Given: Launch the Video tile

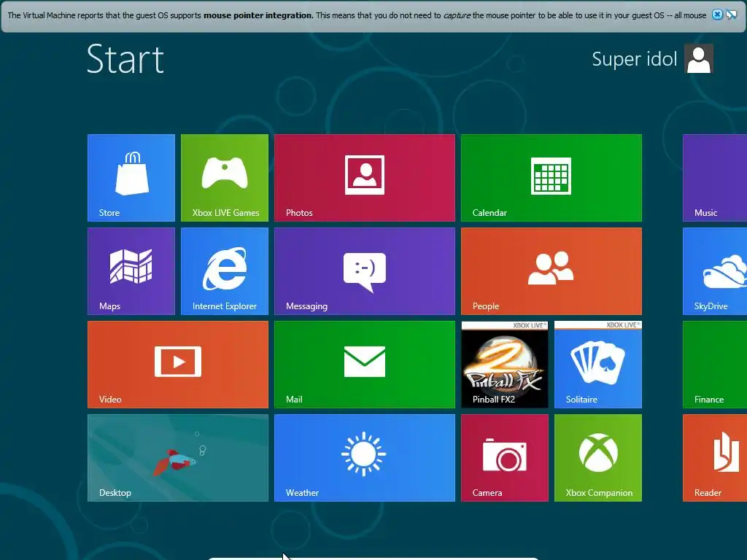Looking at the screenshot, I should 178,365.
